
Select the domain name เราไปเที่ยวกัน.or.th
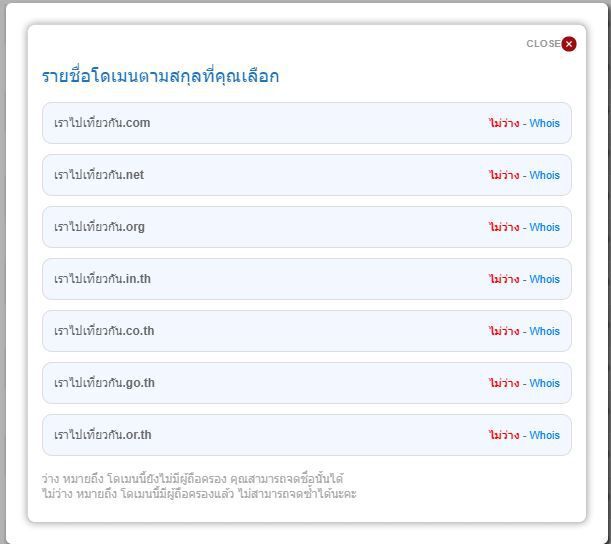coord(102,435)
